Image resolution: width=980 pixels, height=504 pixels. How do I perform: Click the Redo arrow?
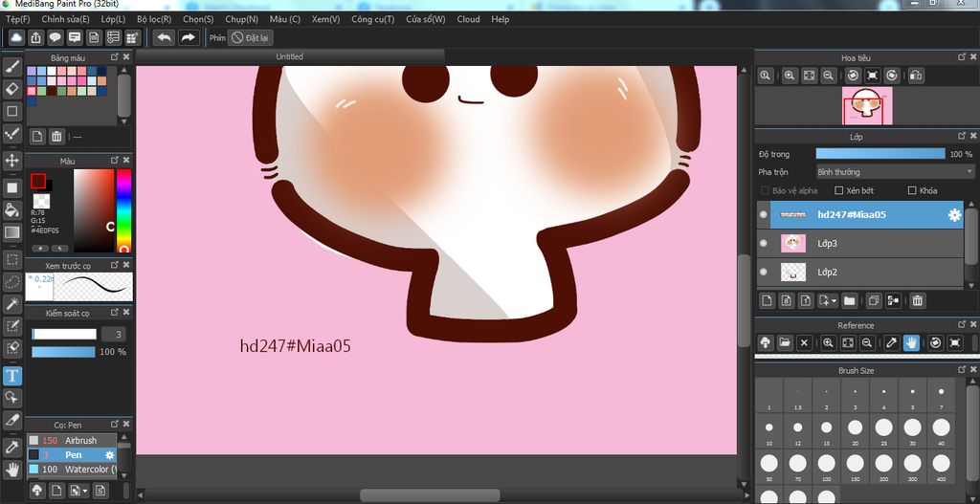tap(189, 37)
